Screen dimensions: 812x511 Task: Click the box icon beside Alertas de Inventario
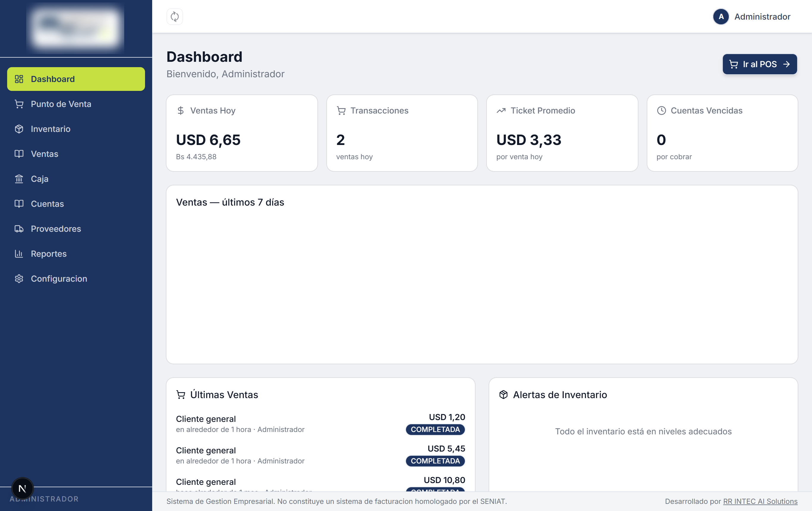[503, 394]
